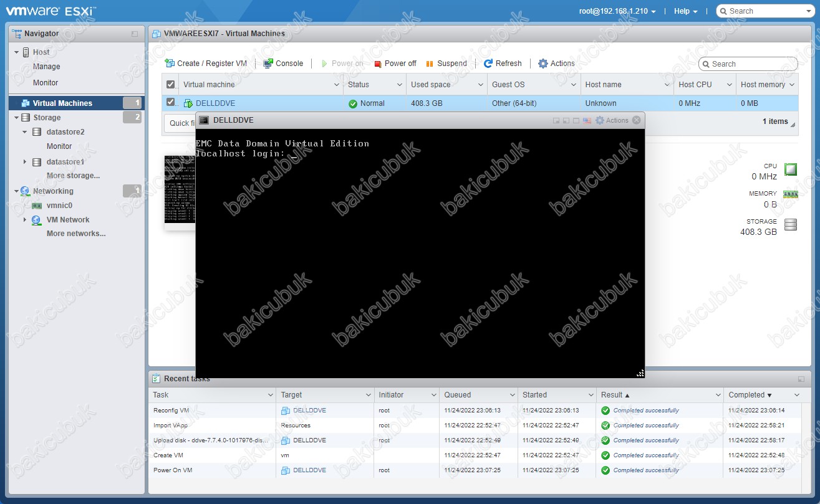Click the red Power off icon

click(x=378, y=64)
